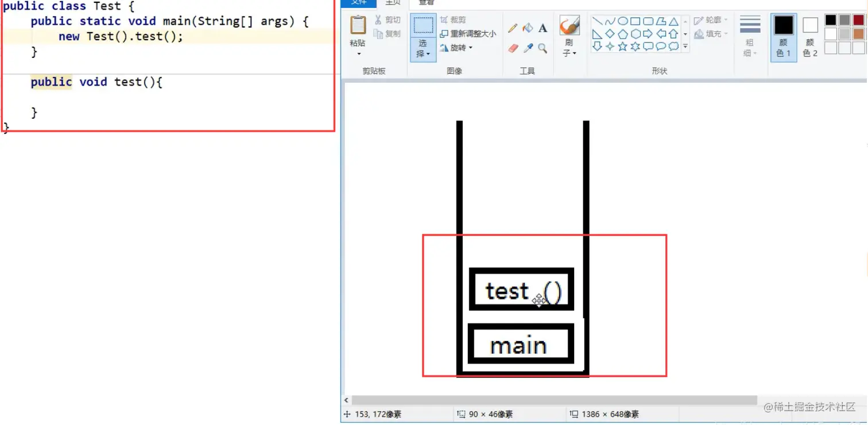
Task: Select the Oval shape
Action: point(623,21)
